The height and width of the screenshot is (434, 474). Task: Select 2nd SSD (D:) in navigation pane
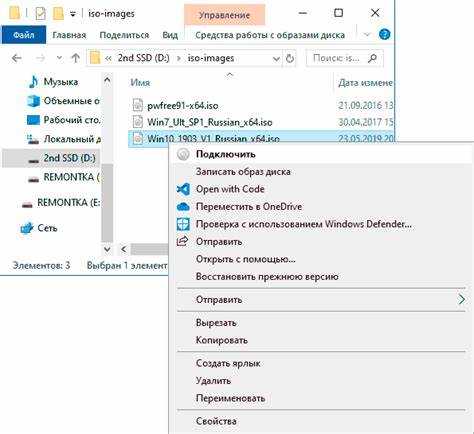(52, 158)
